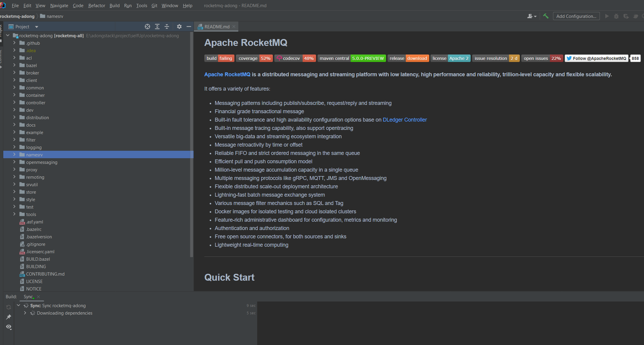644x345 pixels.
Task: Collapse the Sync rocketmq-adong build node
Action: point(18,305)
